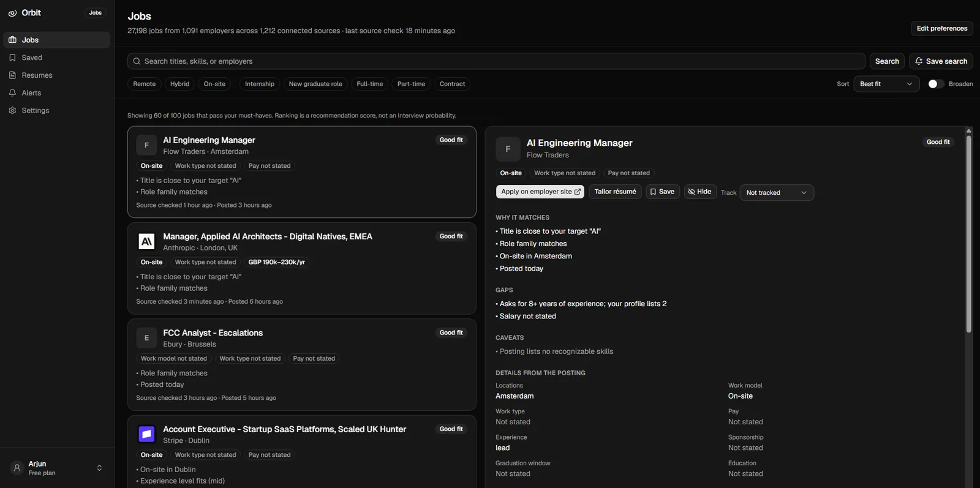Toggle the Full-time filter chip
Screen dimensions: 980x488
(370, 84)
